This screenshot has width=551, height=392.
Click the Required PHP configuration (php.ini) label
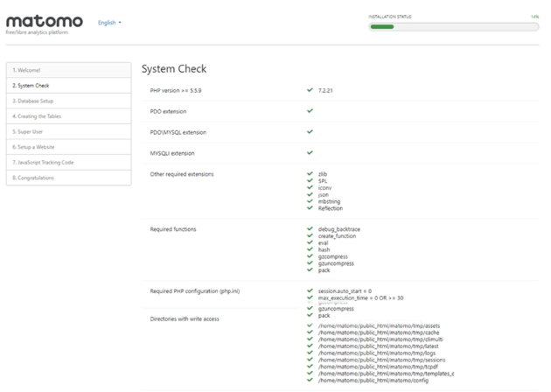pos(195,291)
